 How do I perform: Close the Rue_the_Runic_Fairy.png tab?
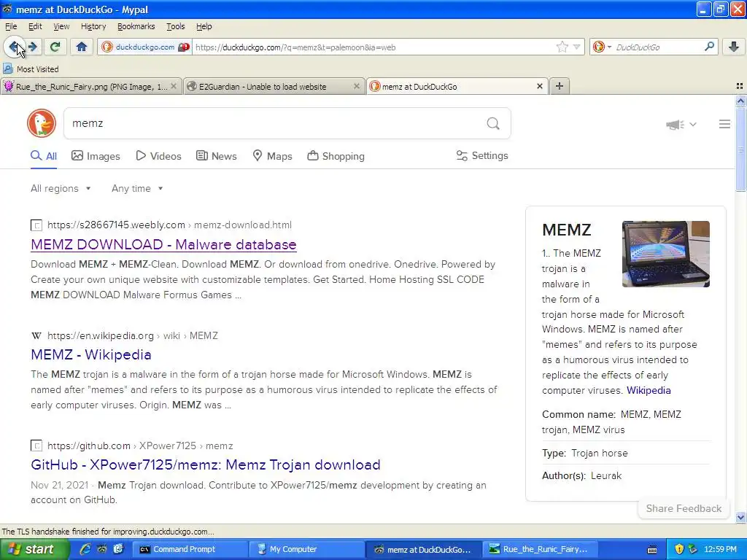(x=174, y=86)
